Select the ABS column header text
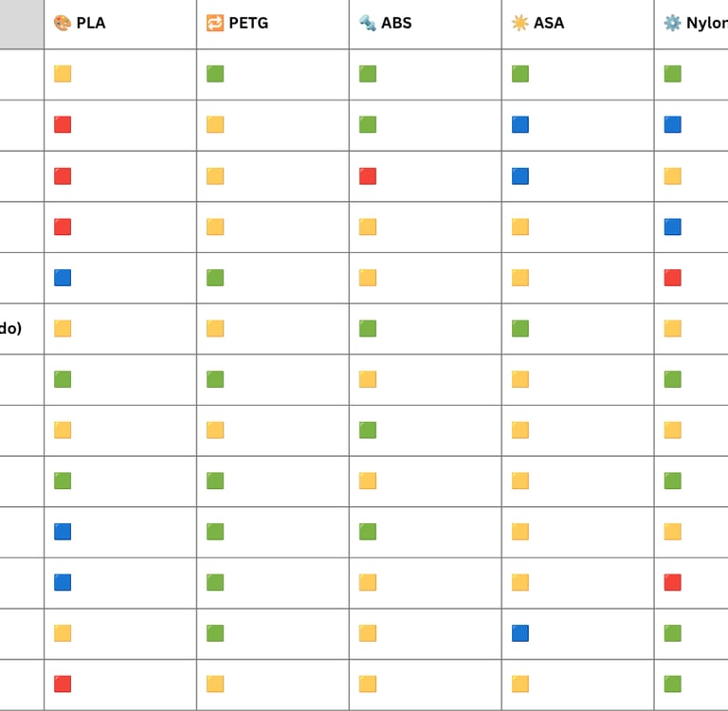The image size is (728, 711). tap(396, 23)
